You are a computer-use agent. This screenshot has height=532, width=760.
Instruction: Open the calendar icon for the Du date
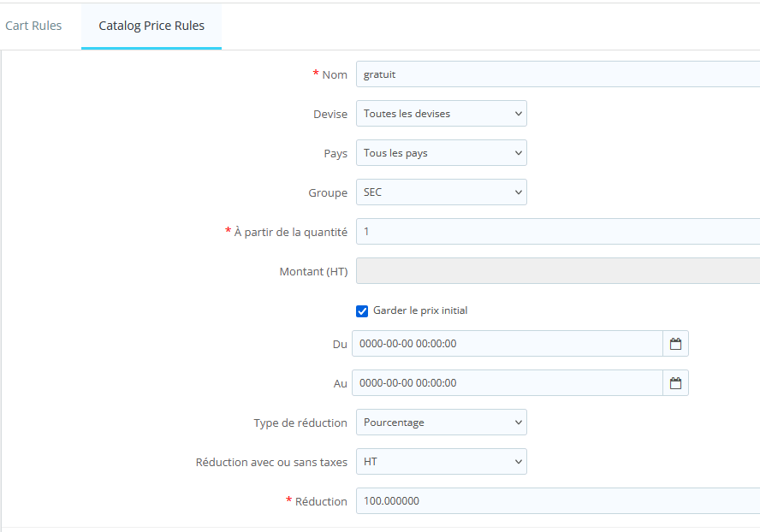click(x=675, y=344)
